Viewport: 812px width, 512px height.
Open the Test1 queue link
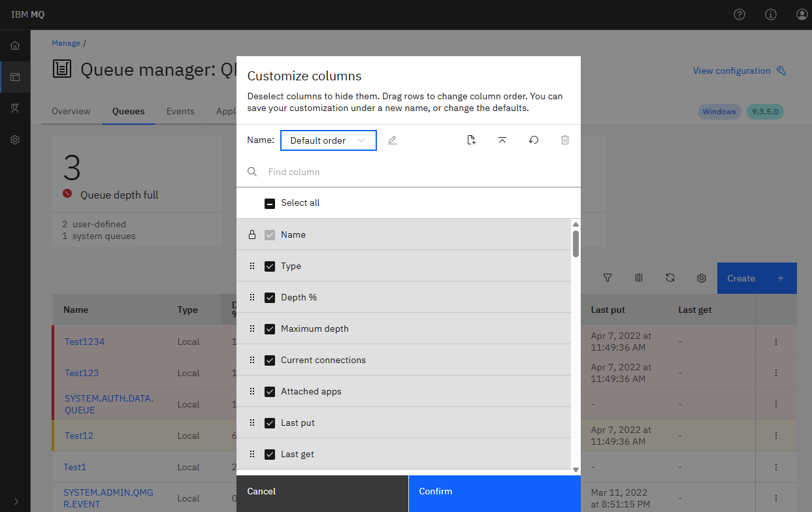[x=75, y=467]
